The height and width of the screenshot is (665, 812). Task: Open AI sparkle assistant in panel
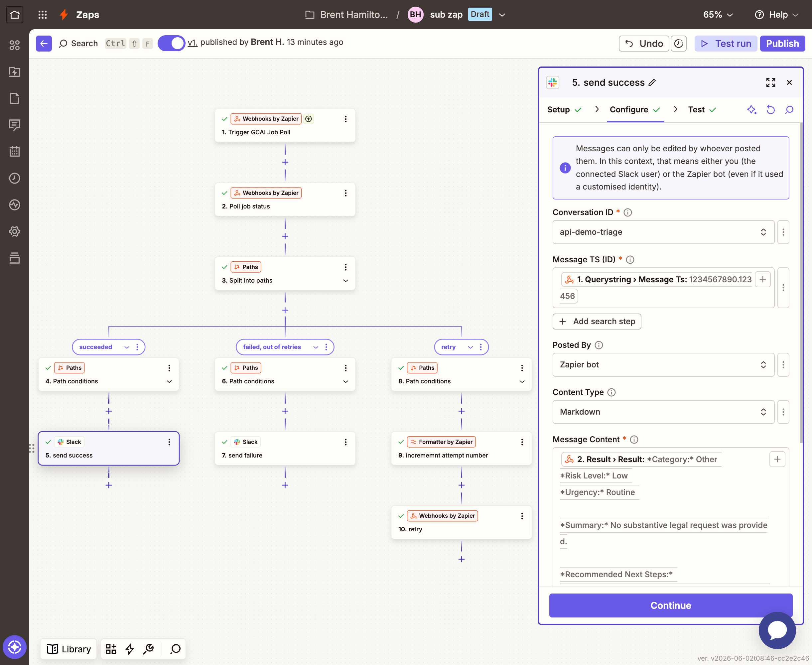click(751, 110)
